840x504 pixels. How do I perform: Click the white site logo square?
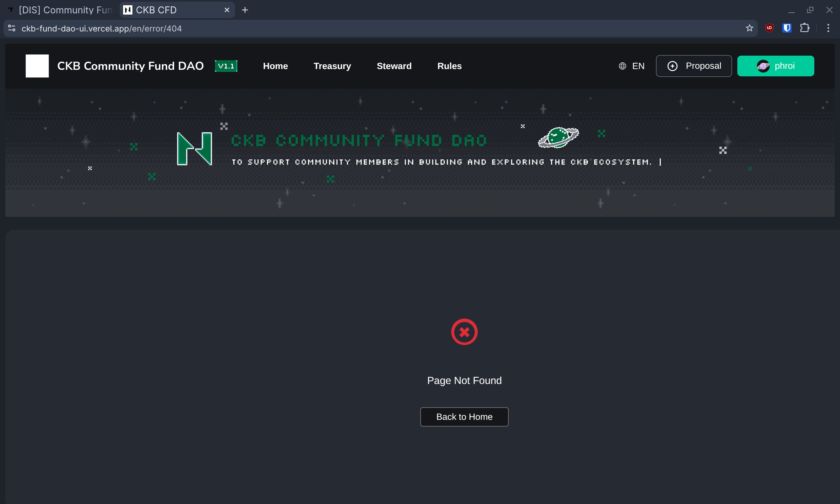pos(37,66)
